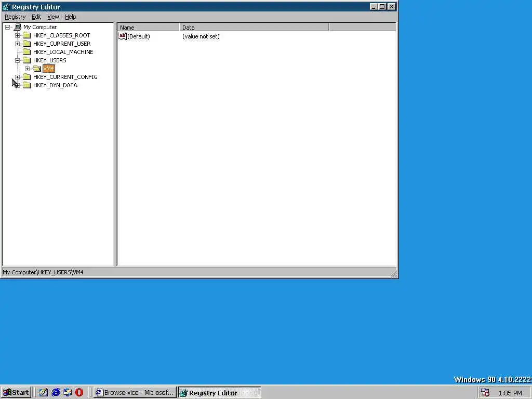
Task: Click the Task Scheduler tray icon
Action: [x=485, y=393]
